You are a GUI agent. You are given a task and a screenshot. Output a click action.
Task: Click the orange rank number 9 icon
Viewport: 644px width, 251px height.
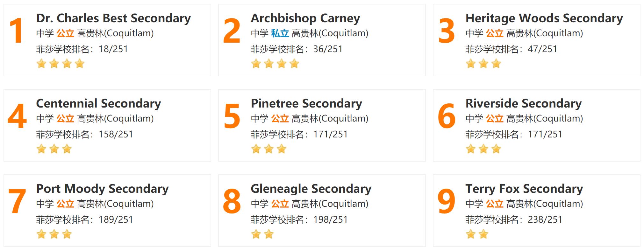coord(446,201)
